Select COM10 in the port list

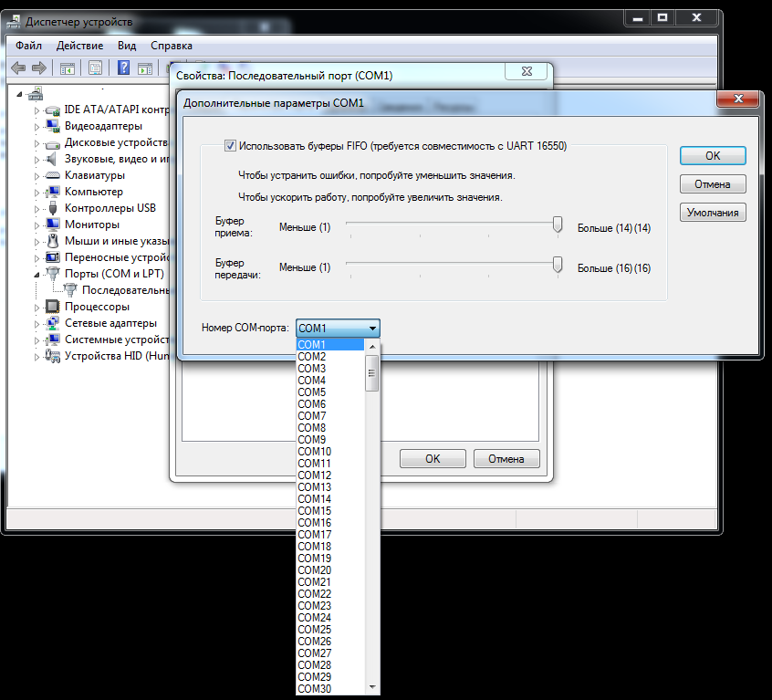tap(330, 452)
